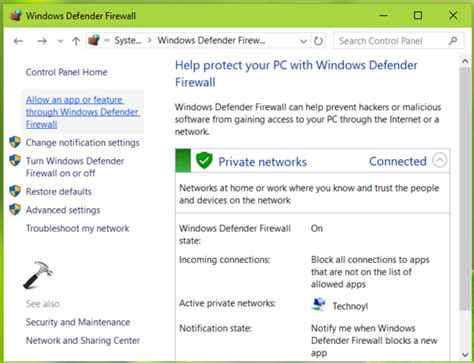
Task: Click the search magnifier icon
Action: tap(453, 41)
